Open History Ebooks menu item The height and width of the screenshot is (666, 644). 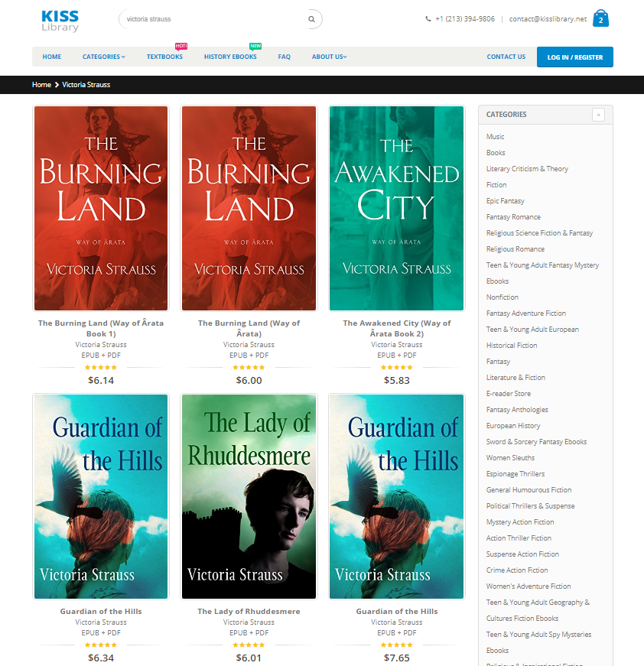click(x=230, y=57)
